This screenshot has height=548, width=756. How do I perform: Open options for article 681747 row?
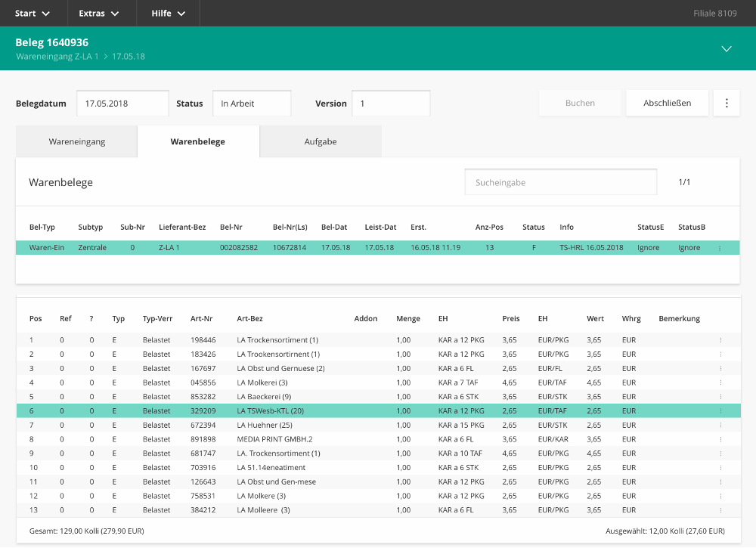click(x=720, y=454)
